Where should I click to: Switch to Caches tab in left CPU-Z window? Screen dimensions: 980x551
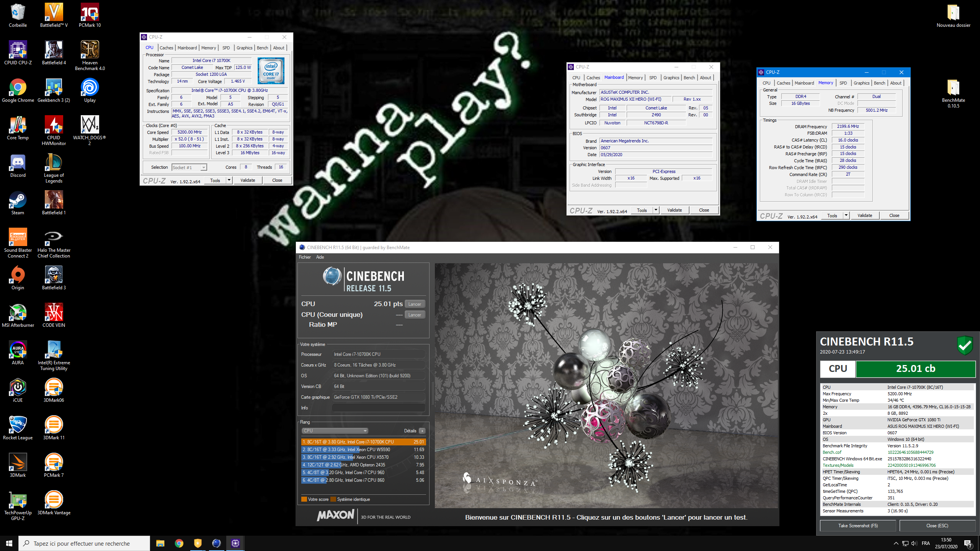tap(166, 48)
